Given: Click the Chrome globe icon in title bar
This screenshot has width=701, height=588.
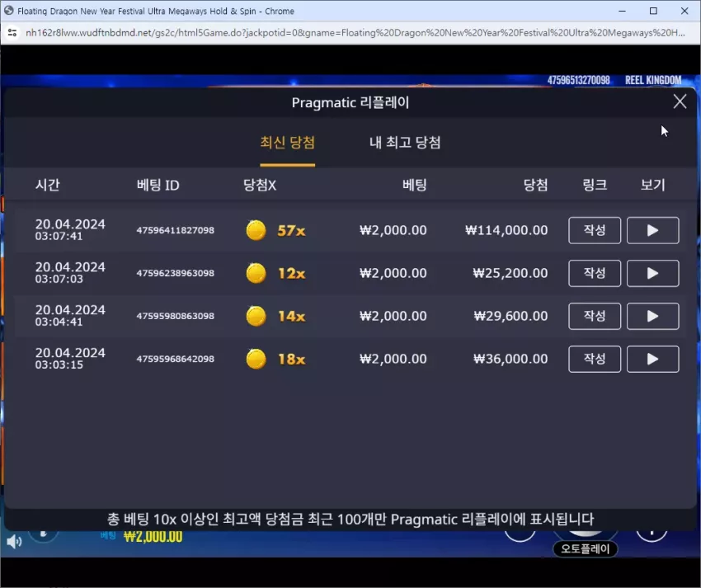Looking at the screenshot, I should [x=8, y=10].
